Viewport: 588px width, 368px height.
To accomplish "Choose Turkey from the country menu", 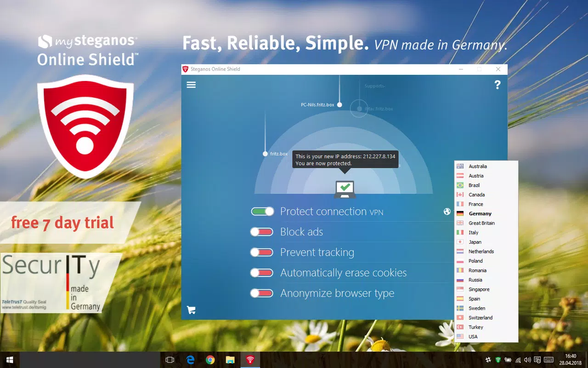I will (486, 327).
